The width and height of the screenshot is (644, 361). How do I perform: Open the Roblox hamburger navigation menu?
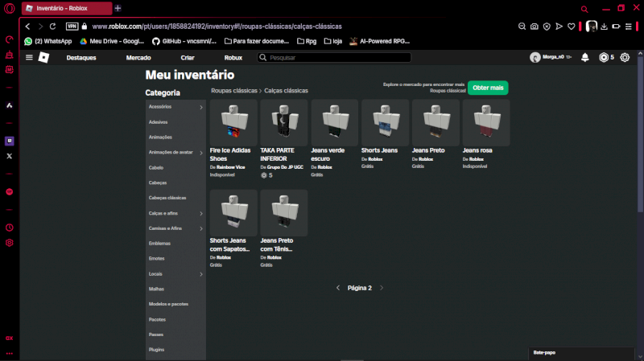tap(29, 57)
